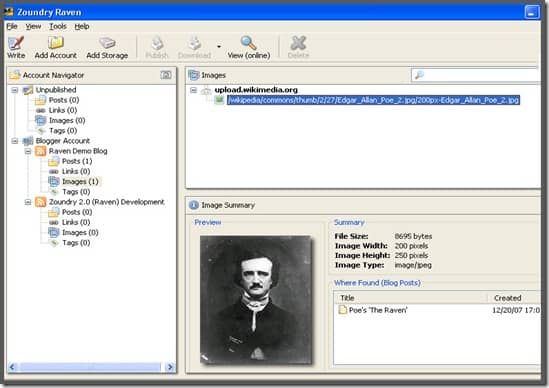Open Posts (0) under Zoundry 2.0 Development
Screen dimensions: 549x388
[x=77, y=212]
